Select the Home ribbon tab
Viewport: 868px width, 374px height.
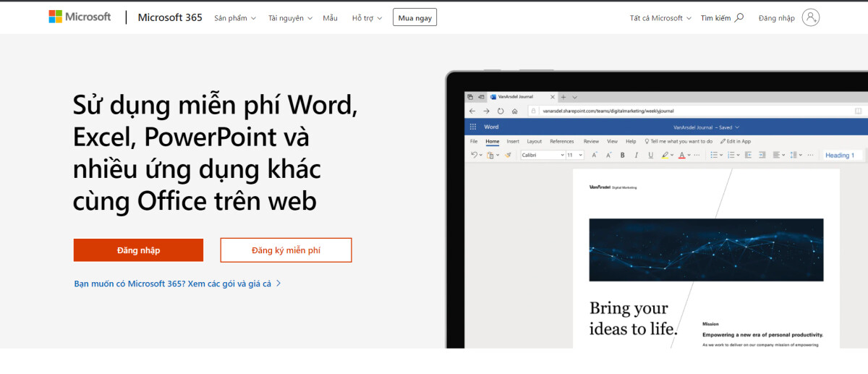coord(493,141)
